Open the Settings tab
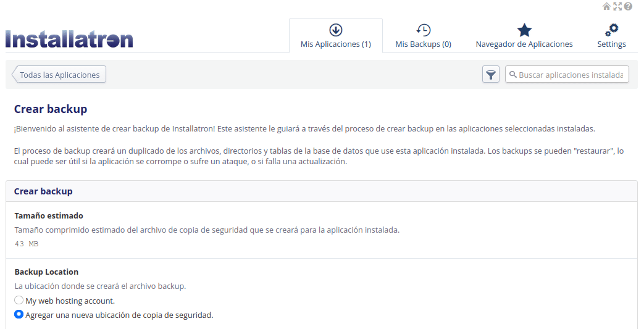 pos(611,44)
